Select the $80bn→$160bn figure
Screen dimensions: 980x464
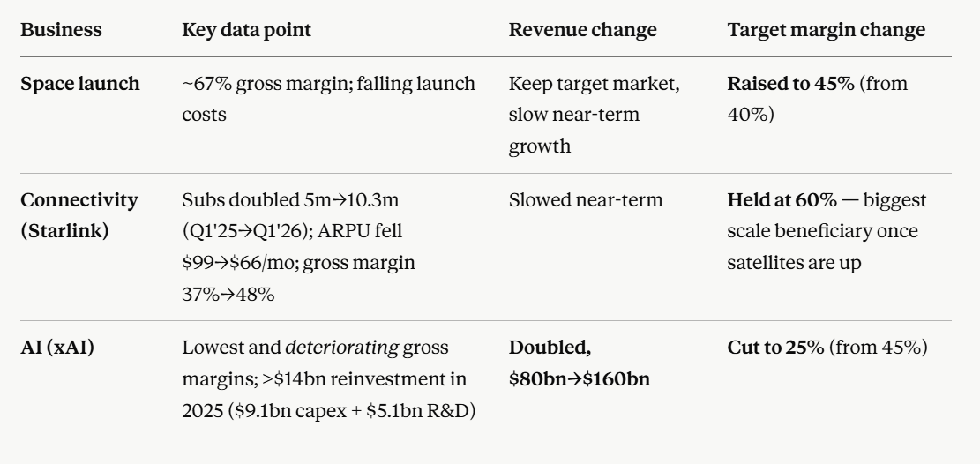[580, 379]
